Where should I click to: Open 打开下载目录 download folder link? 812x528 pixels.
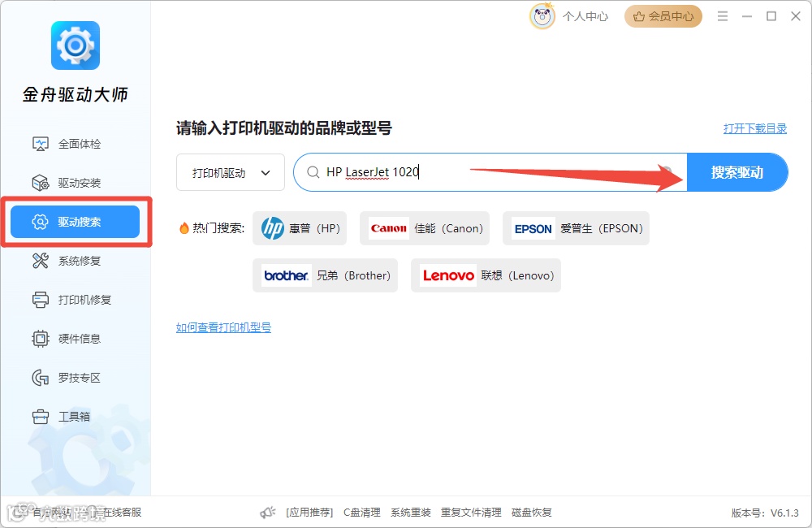pos(755,128)
